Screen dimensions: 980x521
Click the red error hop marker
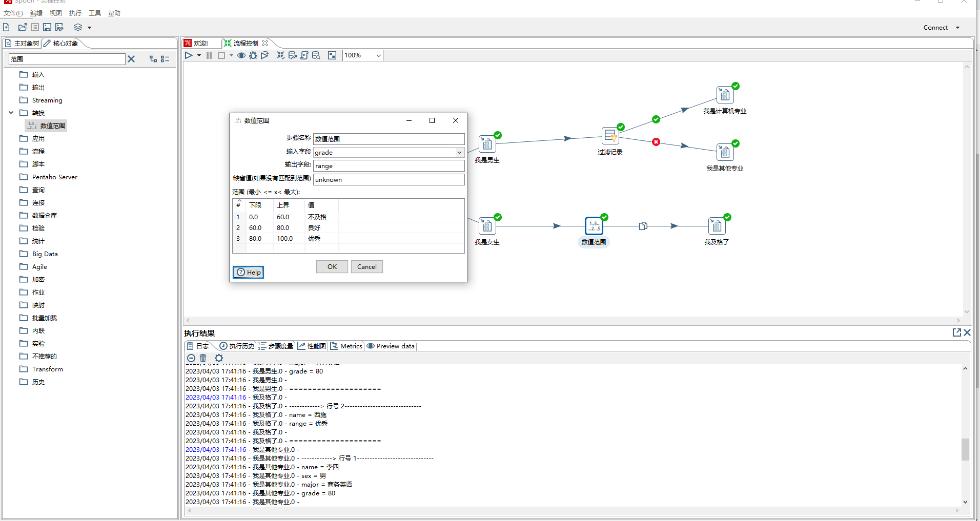pyautogui.click(x=656, y=142)
